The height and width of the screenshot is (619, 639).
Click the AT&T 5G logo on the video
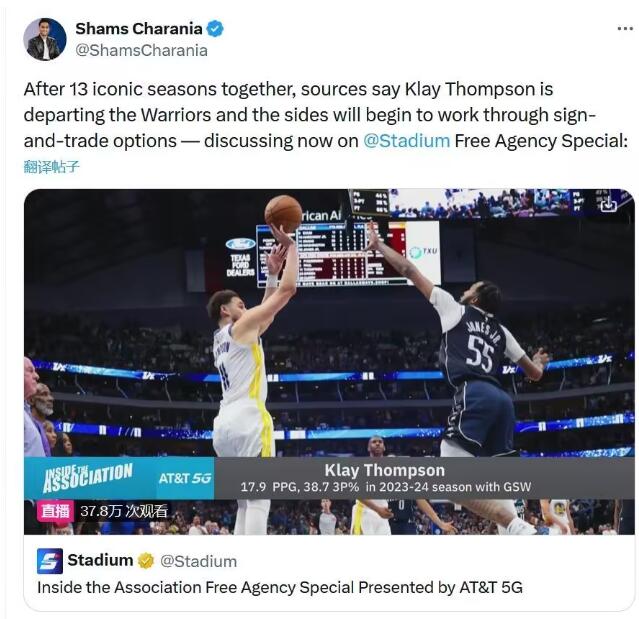(185, 478)
